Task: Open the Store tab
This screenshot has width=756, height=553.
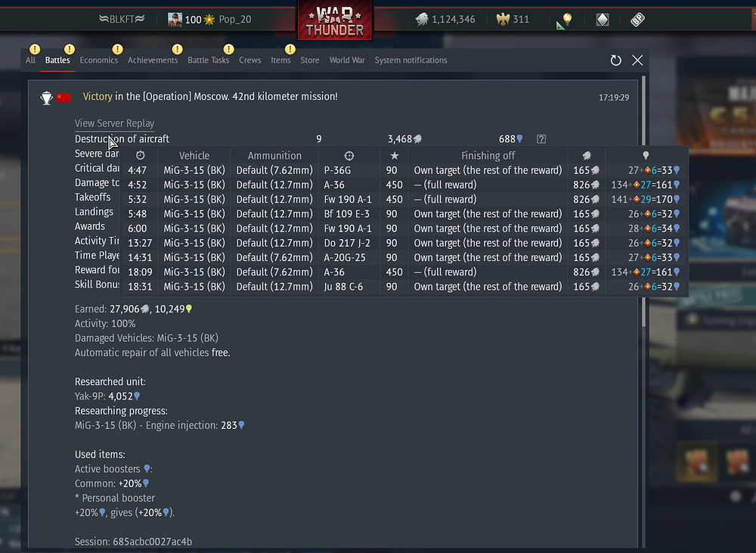Action: click(309, 60)
